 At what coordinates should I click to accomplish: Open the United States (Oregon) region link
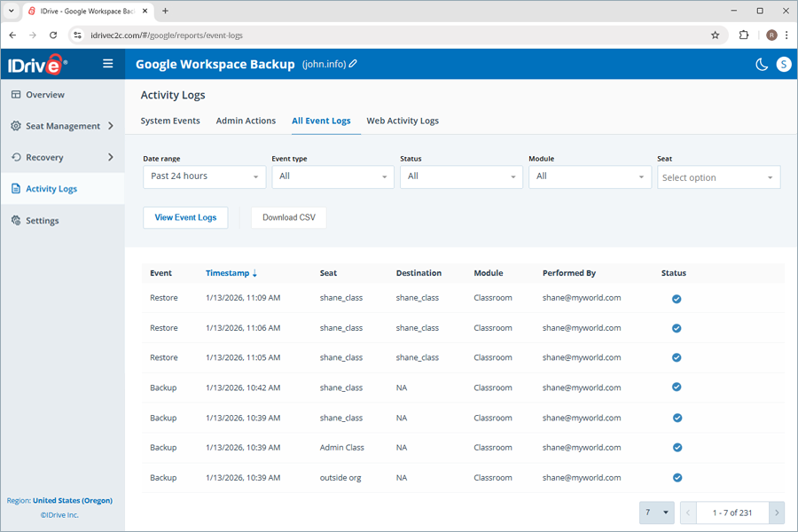pos(74,500)
